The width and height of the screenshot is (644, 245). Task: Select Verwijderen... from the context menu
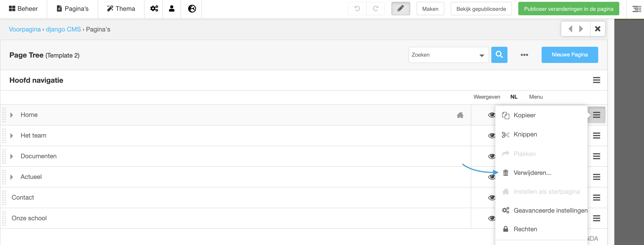532,173
